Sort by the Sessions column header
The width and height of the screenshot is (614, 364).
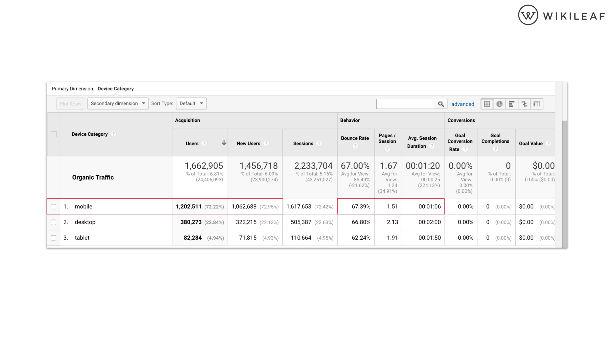[x=303, y=143]
